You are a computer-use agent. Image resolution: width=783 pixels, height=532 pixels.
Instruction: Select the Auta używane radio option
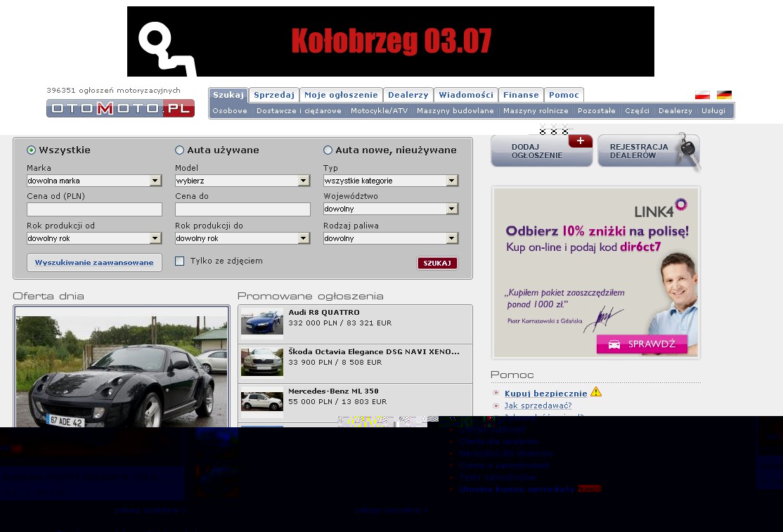pyautogui.click(x=180, y=150)
